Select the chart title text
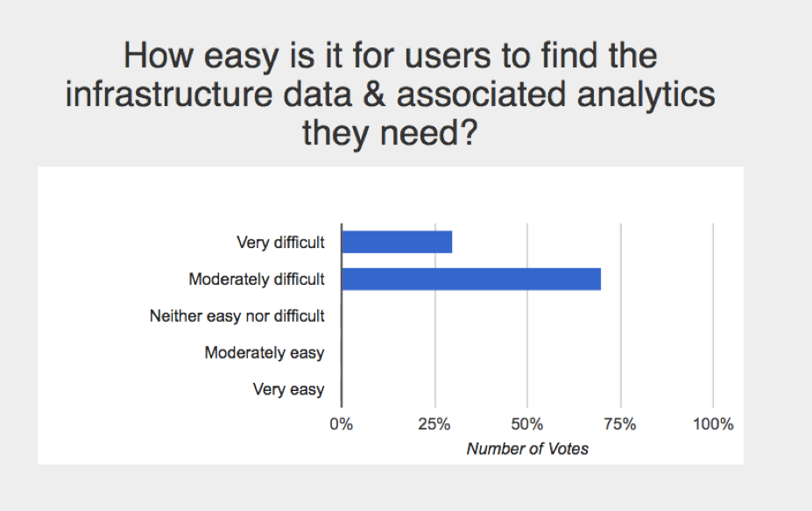Image resolution: width=812 pixels, height=511 pixels. click(x=390, y=94)
